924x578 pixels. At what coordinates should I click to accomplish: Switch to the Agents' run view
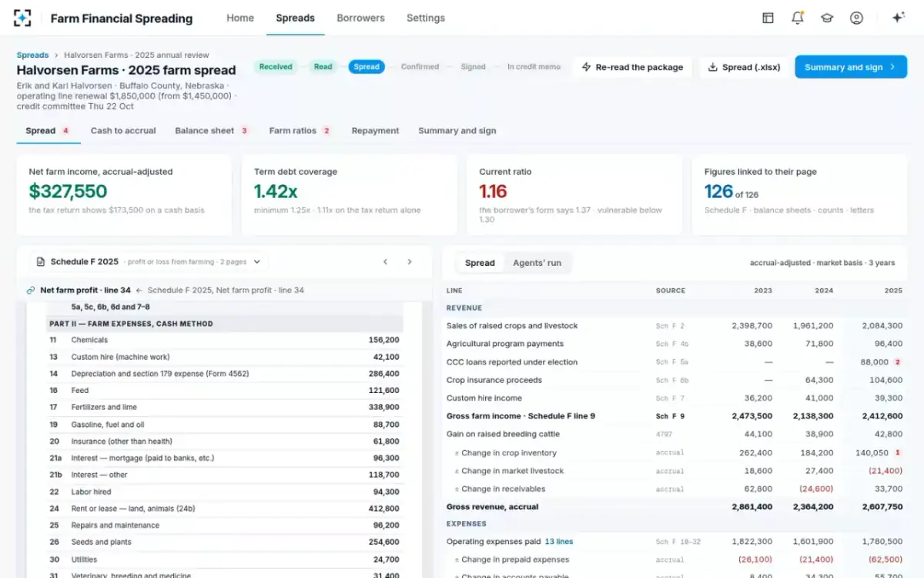(537, 263)
